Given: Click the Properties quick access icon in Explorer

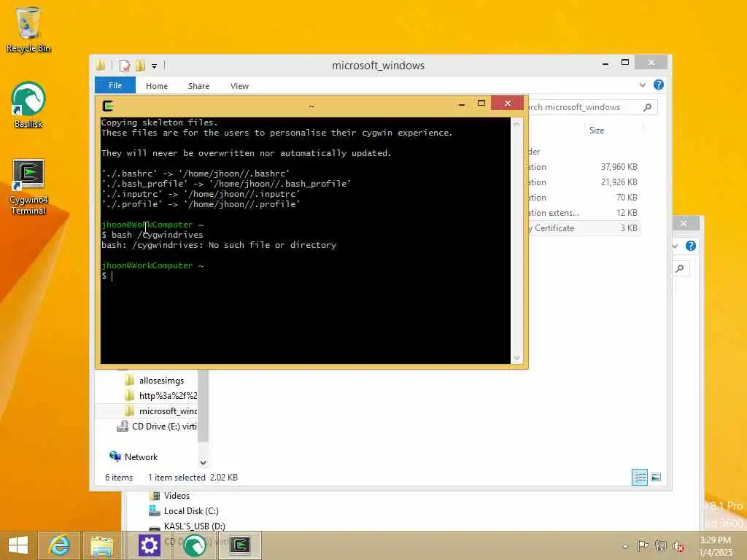Looking at the screenshot, I should coord(124,66).
